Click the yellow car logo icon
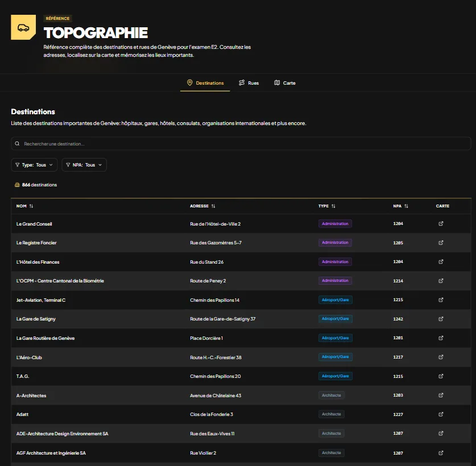This screenshot has width=476, height=466. coord(23,27)
